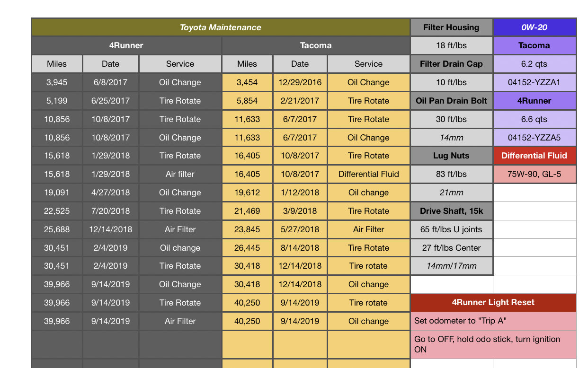Click the 7/20/2018 date cell
Viewport: 588px width, 368px height.
111,211
